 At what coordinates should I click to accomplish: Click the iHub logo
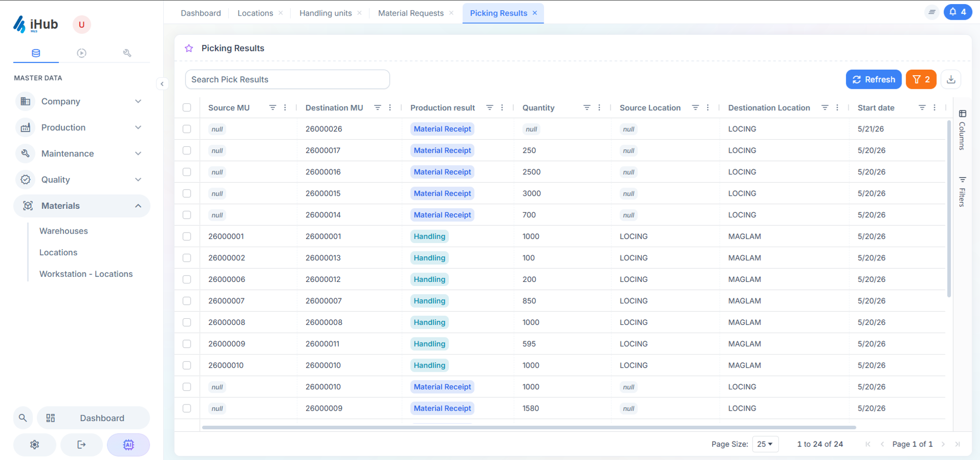coord(35,24)
